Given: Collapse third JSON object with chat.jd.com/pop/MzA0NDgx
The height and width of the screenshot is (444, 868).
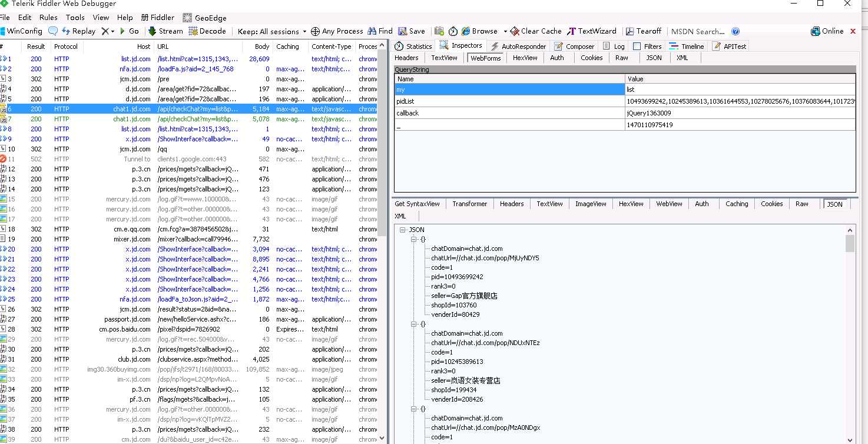Looking at the screenshot, I should (x=413, y=409).
